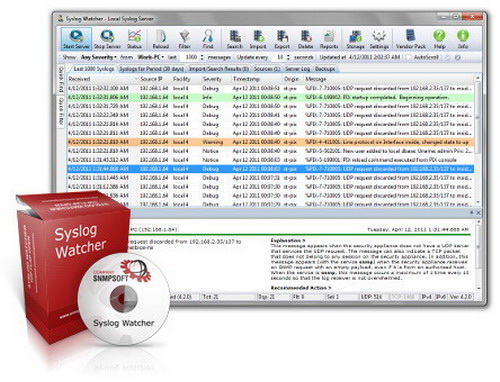Open the Reports toolbar icon
The height and width of the screenshot is (382, 500).
click(329, 39)
